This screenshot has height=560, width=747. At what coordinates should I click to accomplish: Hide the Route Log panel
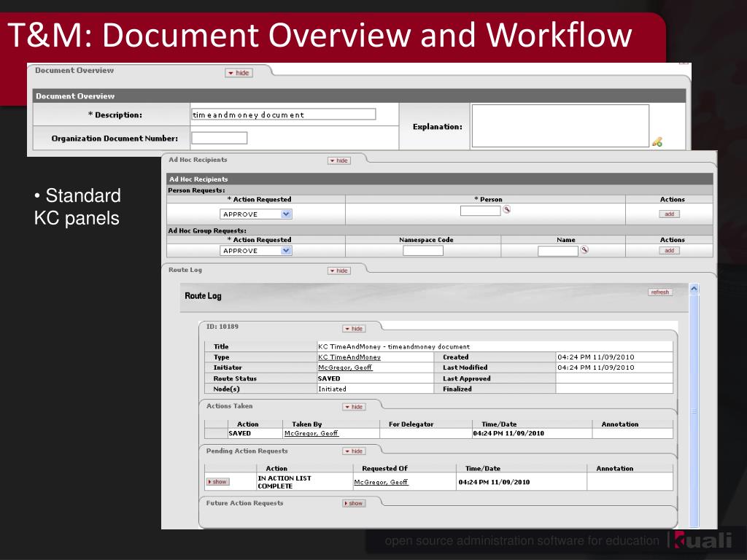339,271
